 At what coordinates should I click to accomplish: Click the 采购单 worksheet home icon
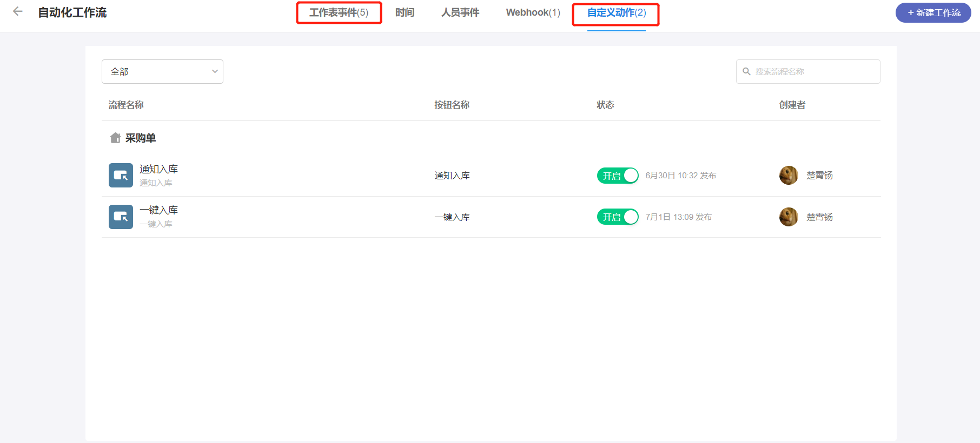click(115, 138)
